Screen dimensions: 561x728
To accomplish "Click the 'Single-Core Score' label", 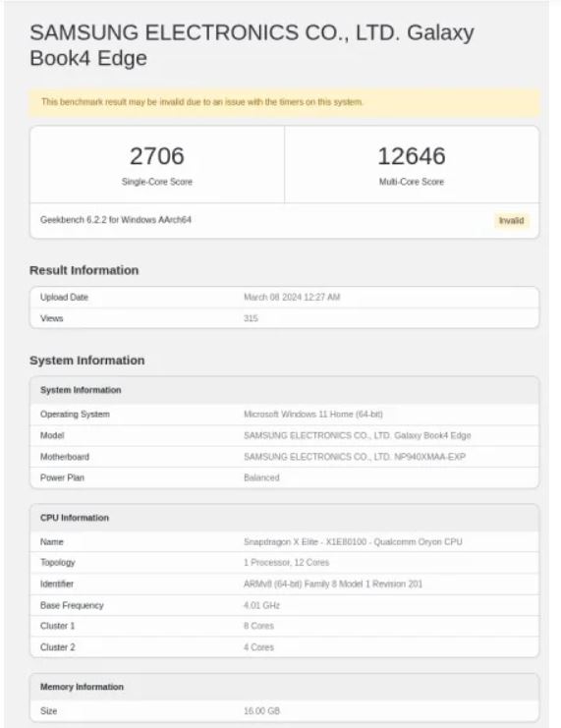I will pyautogui.click(x=157, y=182).
